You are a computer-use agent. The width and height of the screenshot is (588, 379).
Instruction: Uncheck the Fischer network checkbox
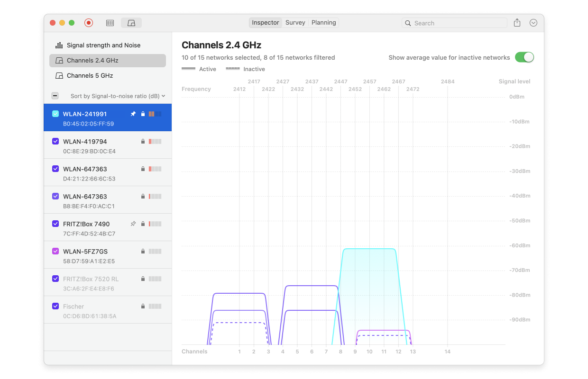click(x=55, y=306)
